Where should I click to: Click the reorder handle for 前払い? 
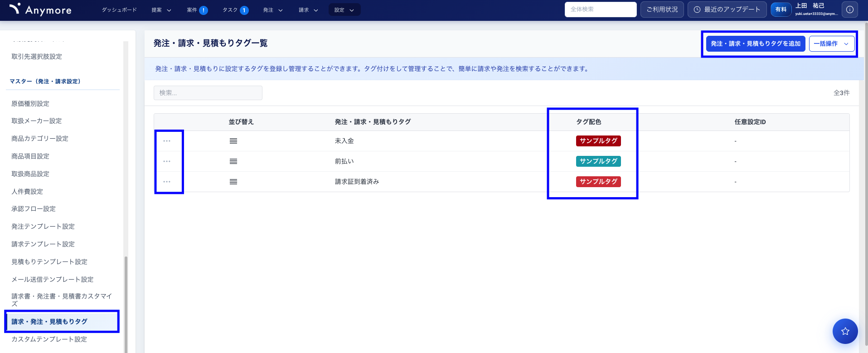233,161
